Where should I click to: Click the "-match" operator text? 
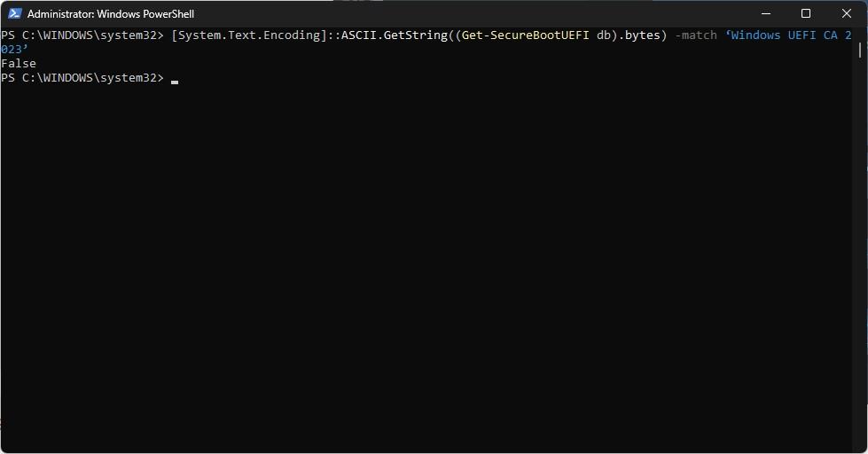pyautogui.click(x=695, y=35)
